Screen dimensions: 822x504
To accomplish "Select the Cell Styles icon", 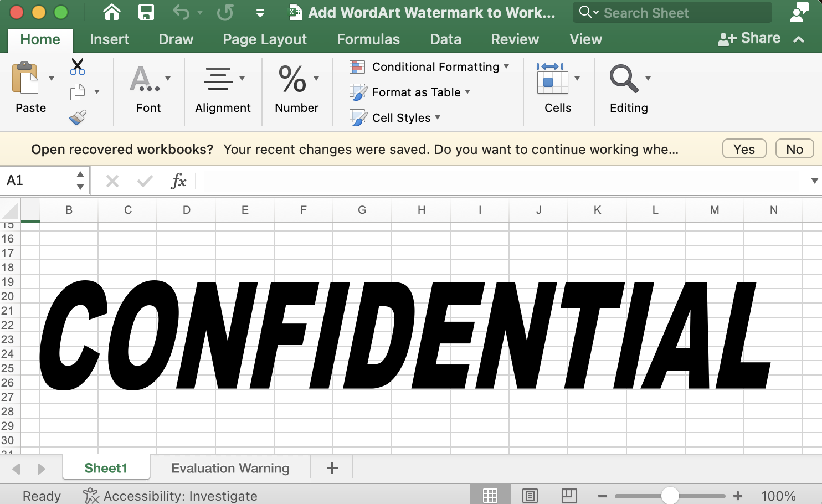I will pos(358,117).
